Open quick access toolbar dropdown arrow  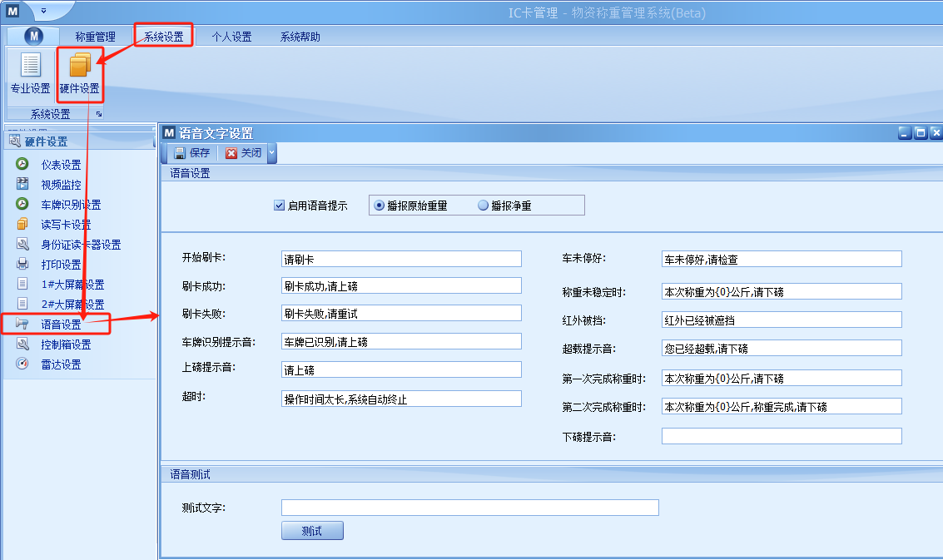[43, 11]
